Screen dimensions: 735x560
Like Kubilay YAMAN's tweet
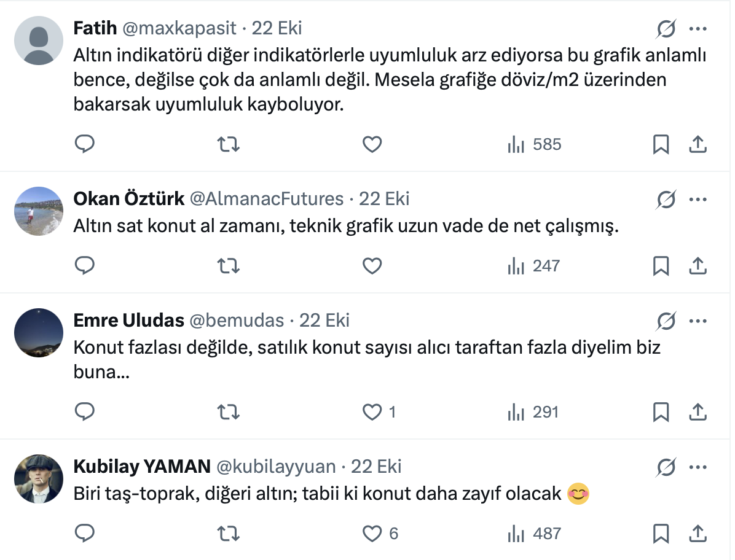click(x=372, y=534)
